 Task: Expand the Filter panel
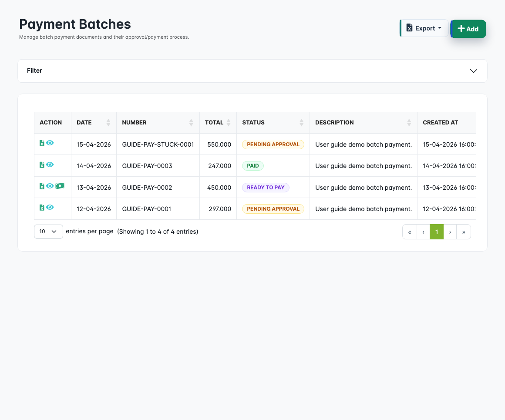pyautogui.click(x=252, y=71)
